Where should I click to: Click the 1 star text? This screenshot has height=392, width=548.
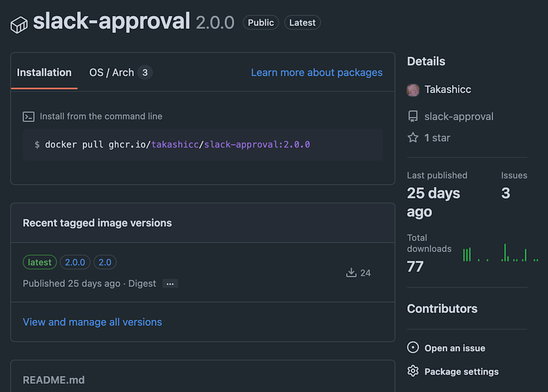pyautogui.click(x=437, y=138)
